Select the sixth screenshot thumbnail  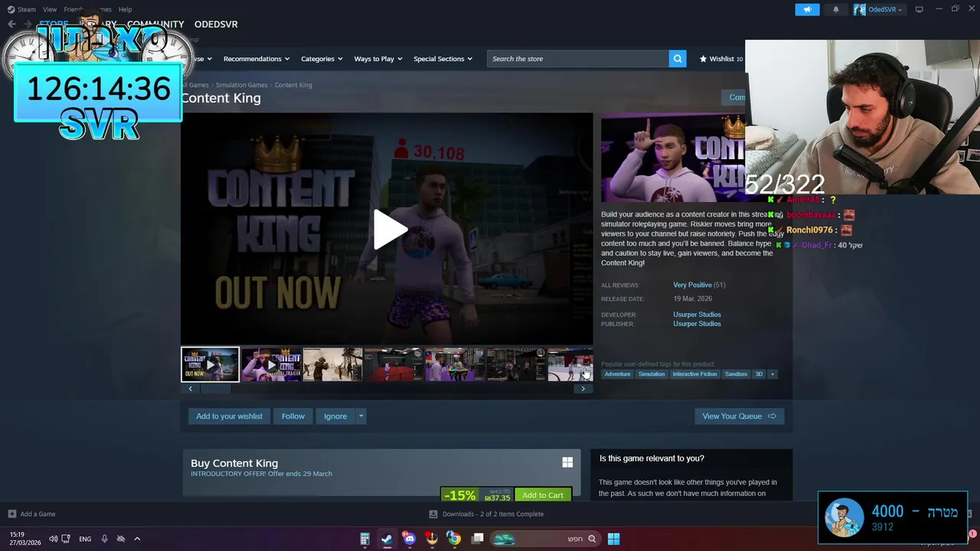point(517,364)
